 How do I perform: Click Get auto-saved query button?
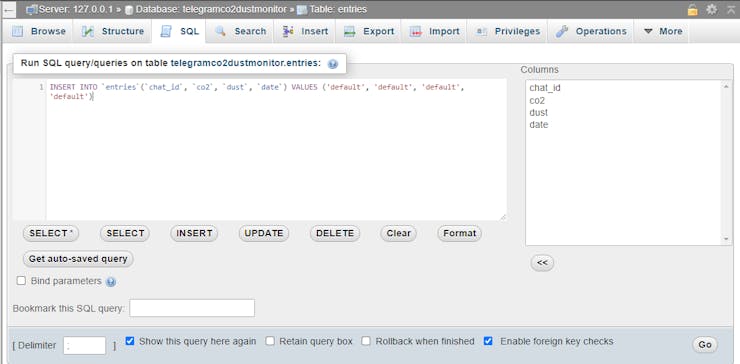78,259
